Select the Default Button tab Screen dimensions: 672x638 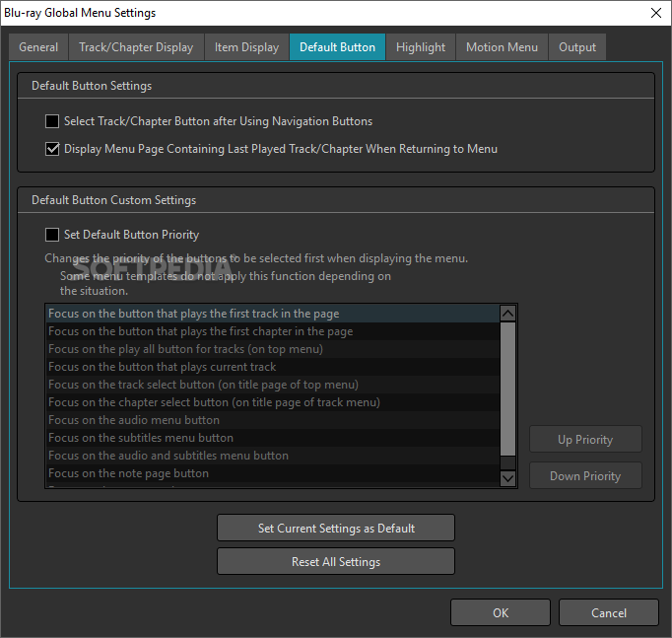[337, 47]
